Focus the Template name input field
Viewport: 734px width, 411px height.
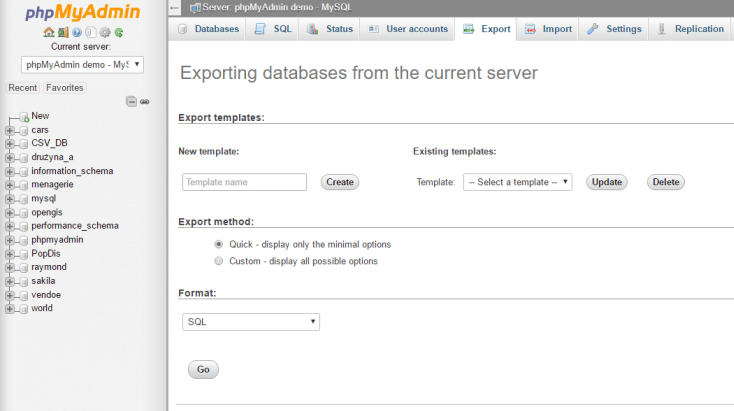(x=244, y=182)
